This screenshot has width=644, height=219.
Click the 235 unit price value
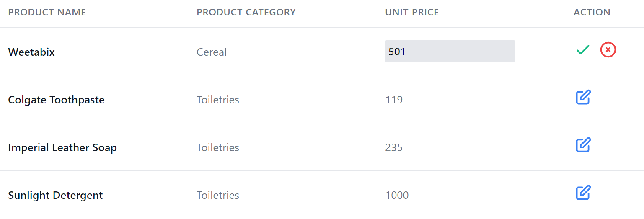[x=394, y=148]
